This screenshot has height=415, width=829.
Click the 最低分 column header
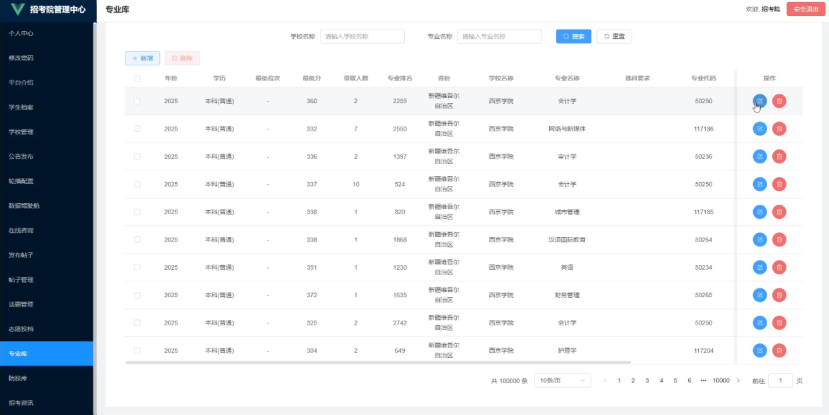(311, 78)
